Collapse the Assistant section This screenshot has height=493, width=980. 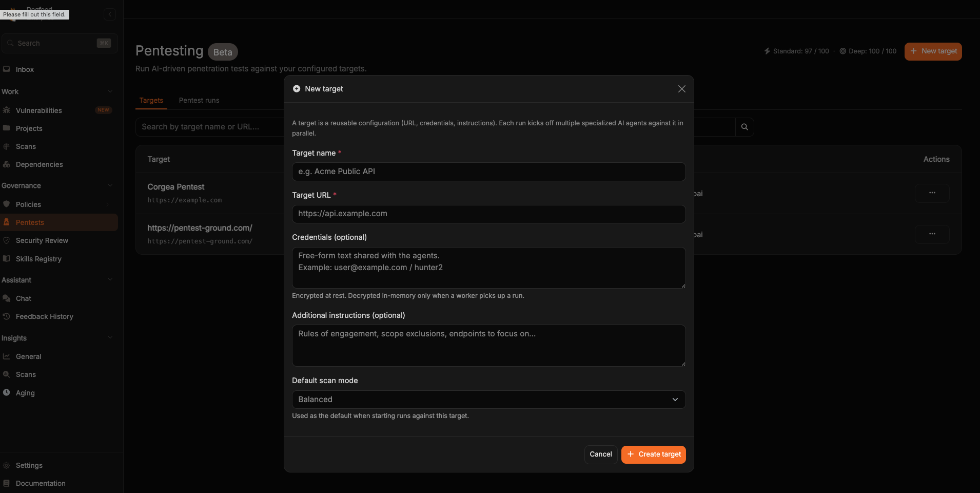(x=110, y=280)
